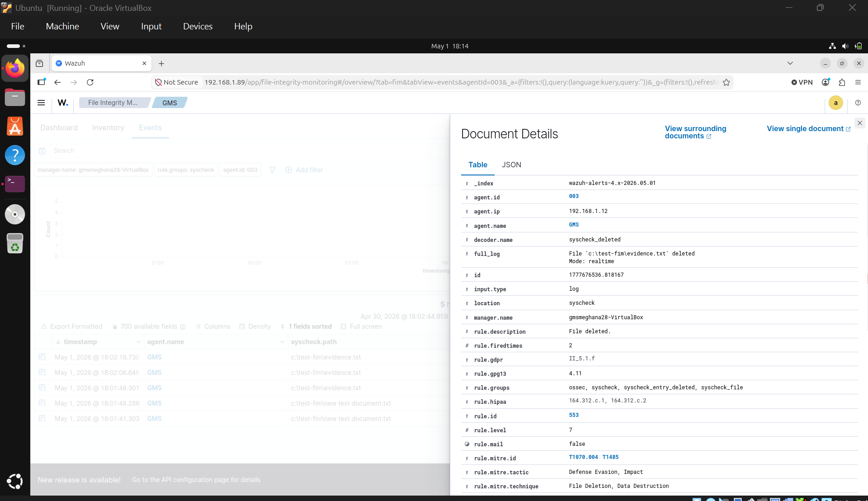Click the GMS breadcrumb

point(170,103)
